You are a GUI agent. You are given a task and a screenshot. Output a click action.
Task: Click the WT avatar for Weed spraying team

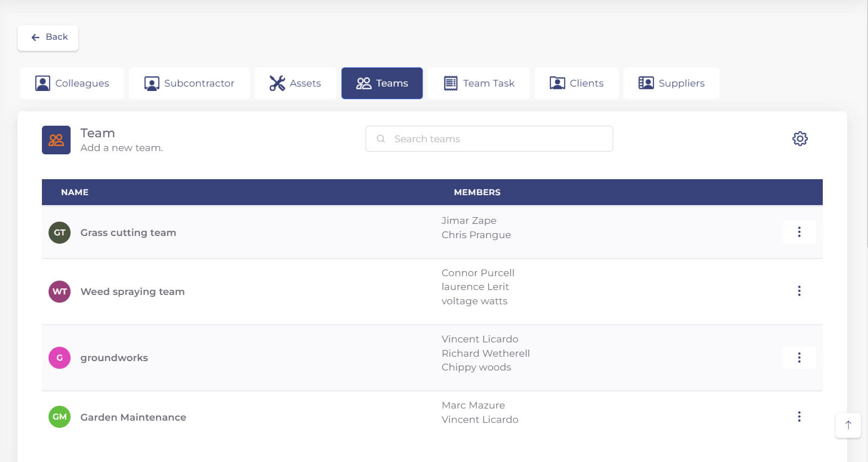click(60, 292)
